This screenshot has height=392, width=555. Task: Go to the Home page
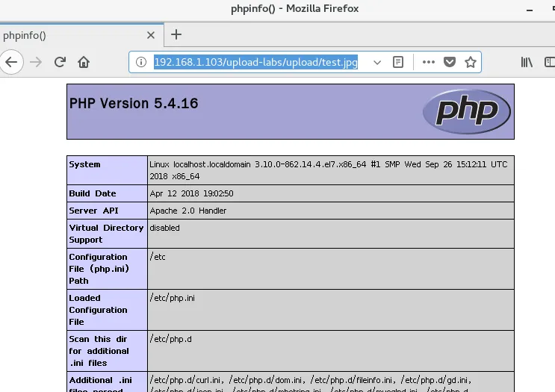(84, 62)
